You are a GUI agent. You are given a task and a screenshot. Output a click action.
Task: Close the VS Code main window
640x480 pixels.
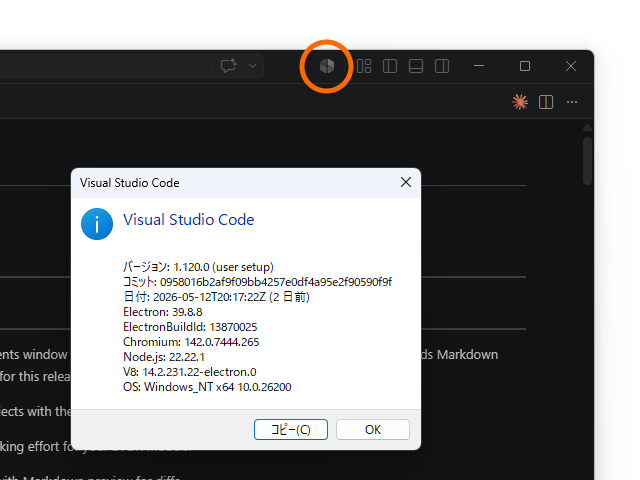[571, 66]
